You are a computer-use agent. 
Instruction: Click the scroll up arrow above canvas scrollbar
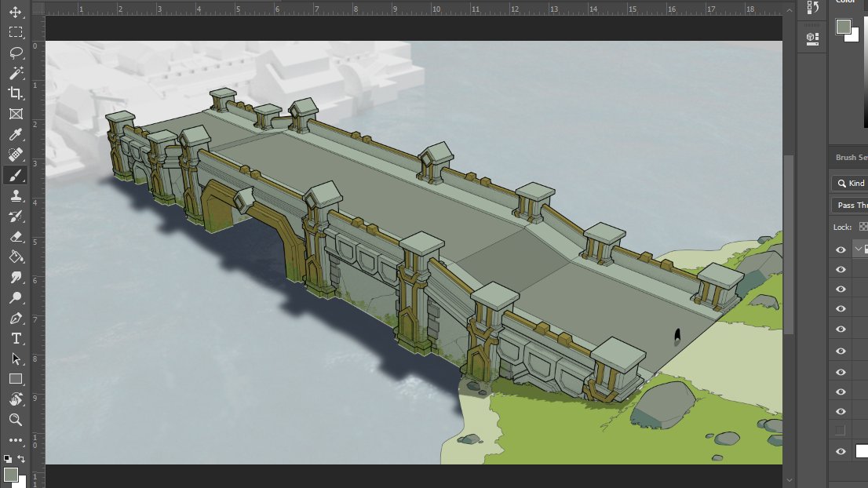pos(789,10)
